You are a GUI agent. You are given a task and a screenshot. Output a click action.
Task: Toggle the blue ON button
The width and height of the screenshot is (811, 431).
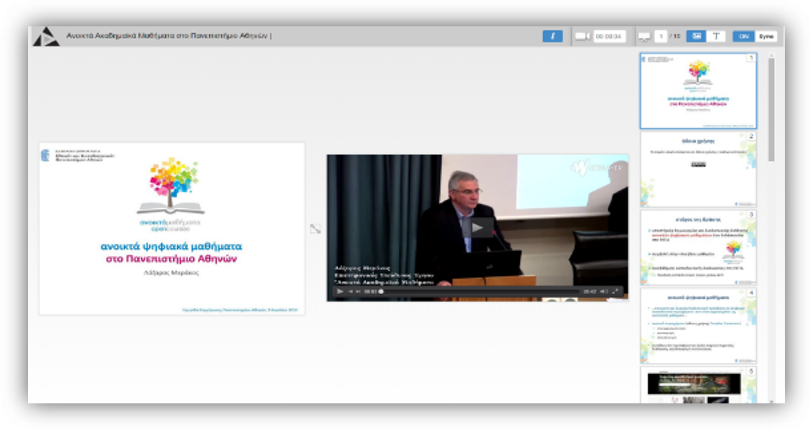744,36
